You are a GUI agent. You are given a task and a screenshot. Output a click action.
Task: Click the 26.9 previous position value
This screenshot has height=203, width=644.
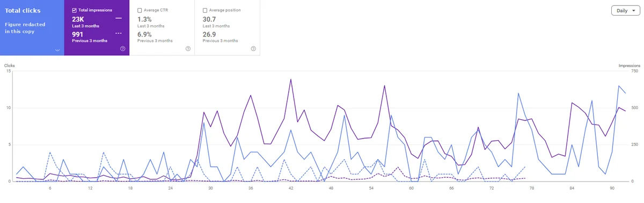[x=209, y=34]
